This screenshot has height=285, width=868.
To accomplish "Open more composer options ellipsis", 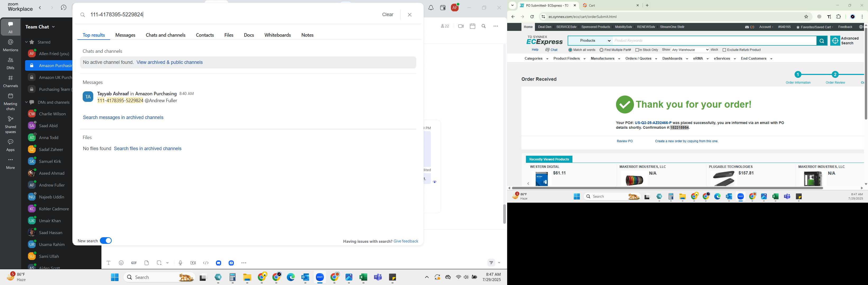I will pyautogui.click(x=244, y=263).
